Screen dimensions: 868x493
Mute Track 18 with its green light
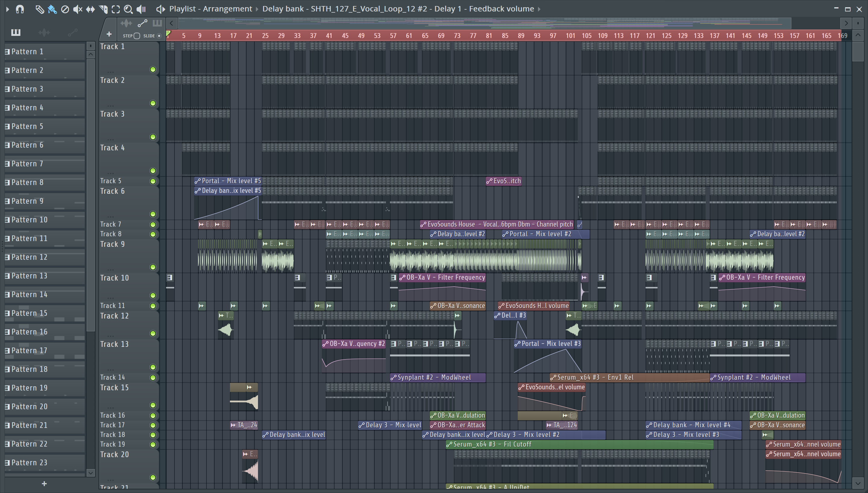pos(153,435)
